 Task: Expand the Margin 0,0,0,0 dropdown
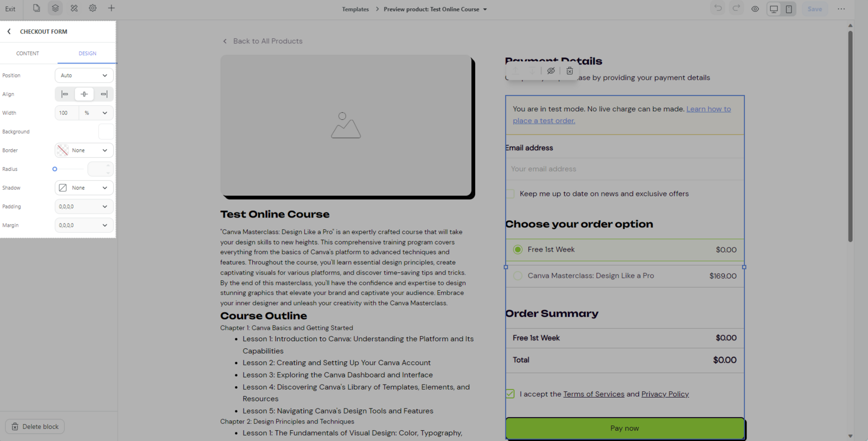pos(84,225)
